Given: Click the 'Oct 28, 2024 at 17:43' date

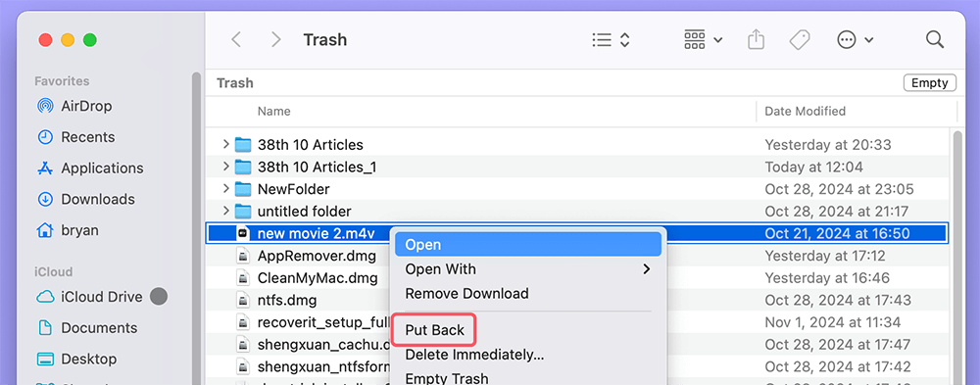Looking at the screenshot, I should click(837, 300).
